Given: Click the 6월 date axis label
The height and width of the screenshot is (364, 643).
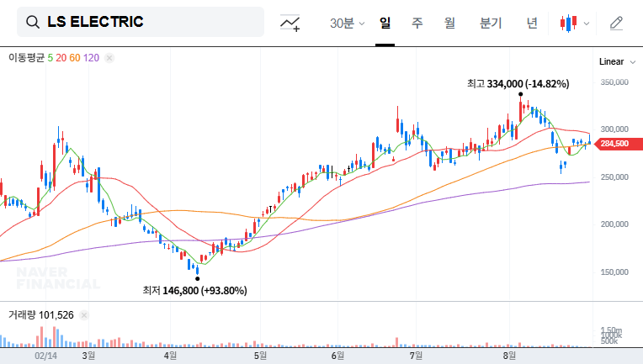Looking at the screenshot, I should (337, 356).
